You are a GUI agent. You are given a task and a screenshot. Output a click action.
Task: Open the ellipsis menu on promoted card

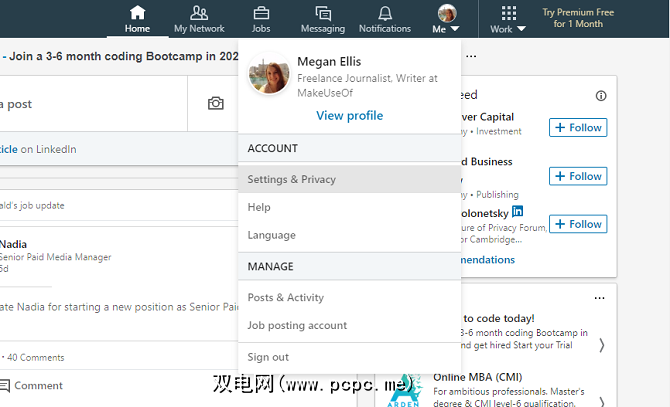tap(599, 298)
